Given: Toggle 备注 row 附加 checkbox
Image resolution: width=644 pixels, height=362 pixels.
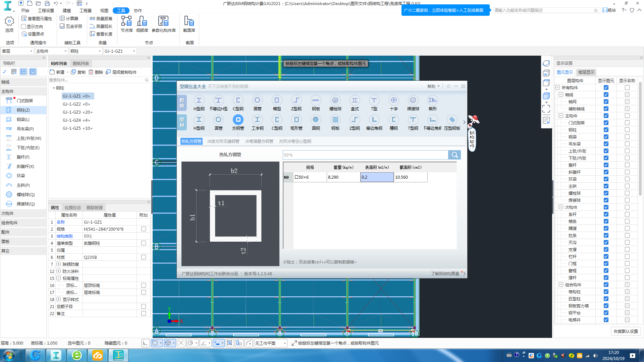Looking at the screenshot, I should click(144, 313).
